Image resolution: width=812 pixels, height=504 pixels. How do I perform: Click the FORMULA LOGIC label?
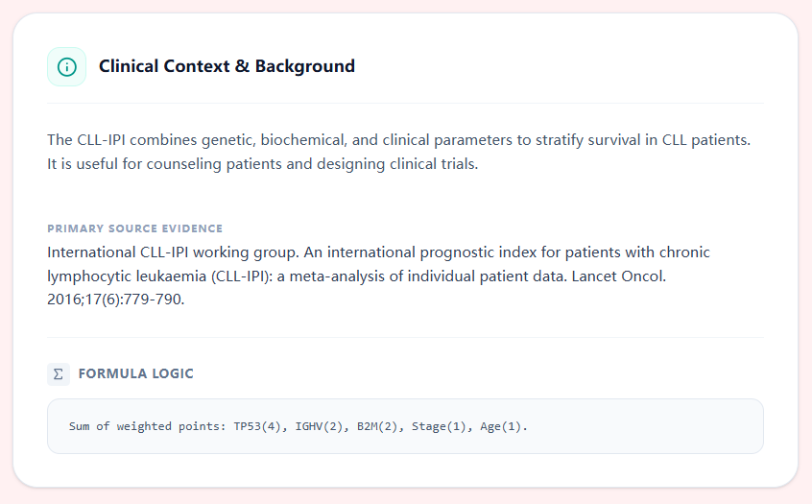click(x=135, y=373)
